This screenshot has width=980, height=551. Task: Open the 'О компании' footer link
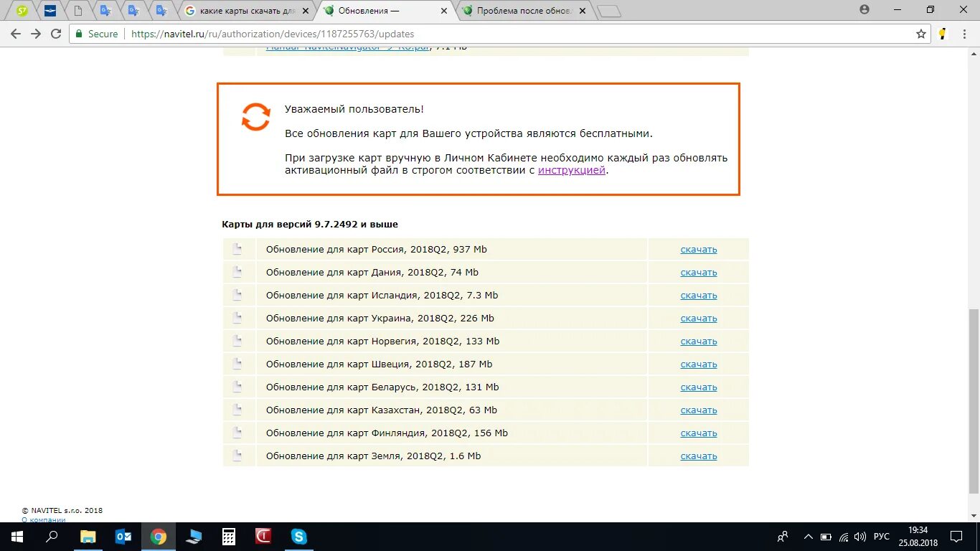[44, 519]
